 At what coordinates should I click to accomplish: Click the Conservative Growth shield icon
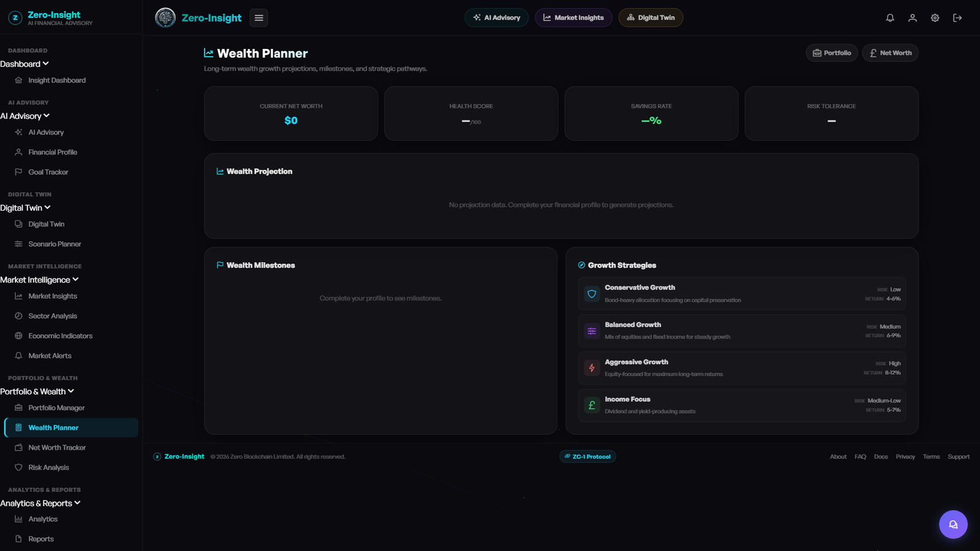click(592, 294)
